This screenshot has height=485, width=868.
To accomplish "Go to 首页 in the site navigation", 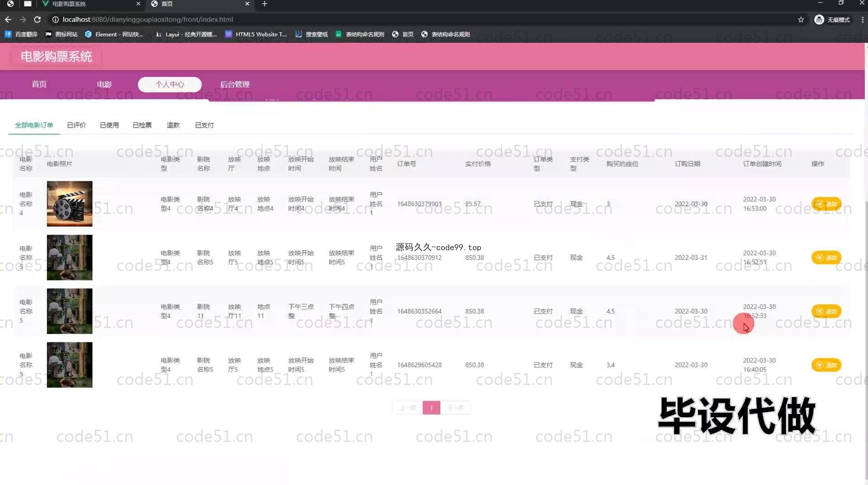I will click(x=39, y=84).
